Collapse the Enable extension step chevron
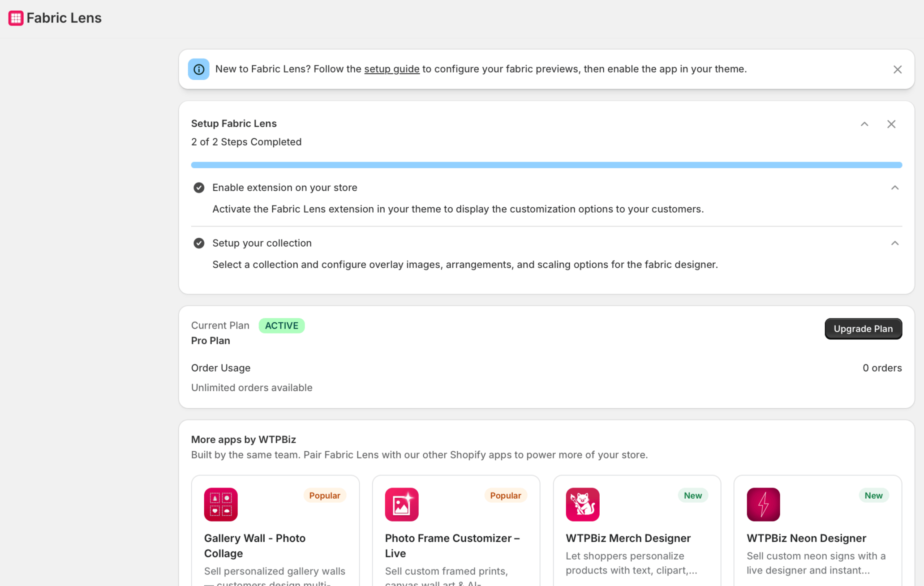Viewport: 924px width, 586px height. click(894, 188)
